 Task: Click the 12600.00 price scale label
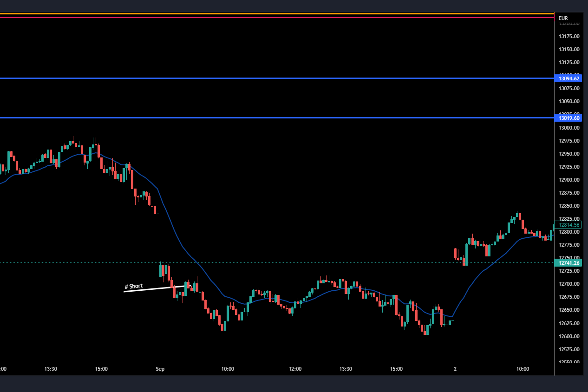pyautogui.click(x=568, y=336)
